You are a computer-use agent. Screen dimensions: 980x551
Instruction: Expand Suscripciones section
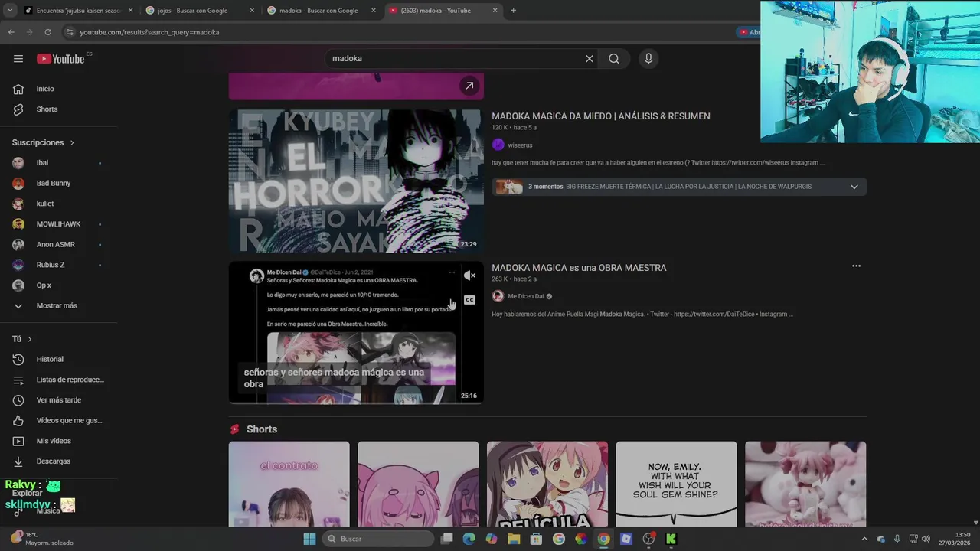point(43,142)
